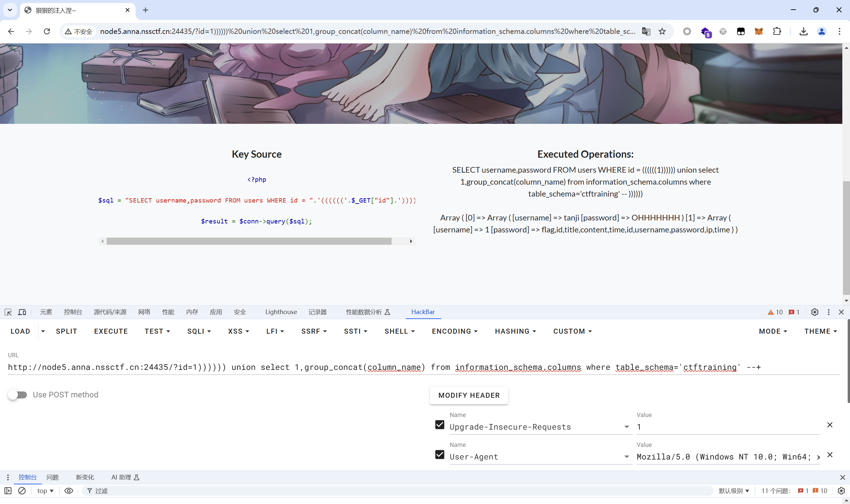Viewport: 850px width, 504px height.
Task: Open the SHELL dropdown
Action: point(400,331)
